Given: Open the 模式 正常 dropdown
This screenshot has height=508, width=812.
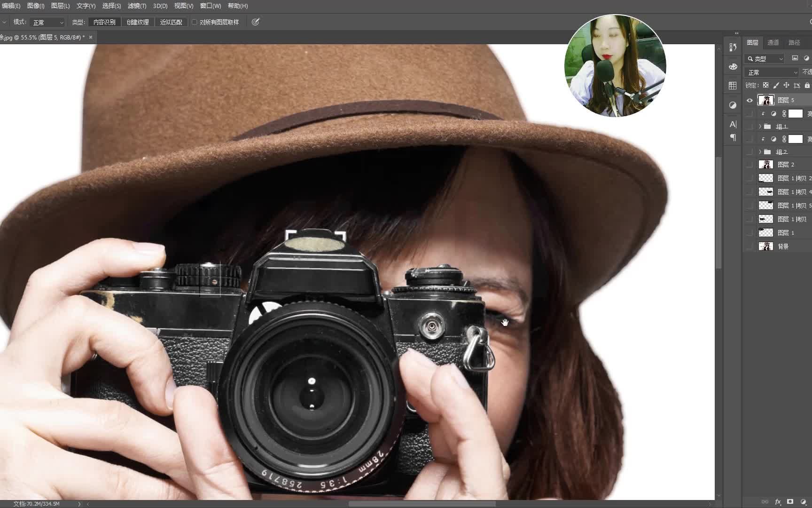Looking at the screenshot, I should pyautogui.click(x=47, y=22).
